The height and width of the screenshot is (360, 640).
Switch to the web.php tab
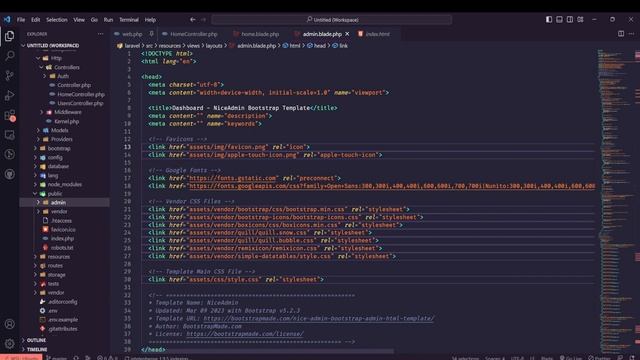point(132,34)
